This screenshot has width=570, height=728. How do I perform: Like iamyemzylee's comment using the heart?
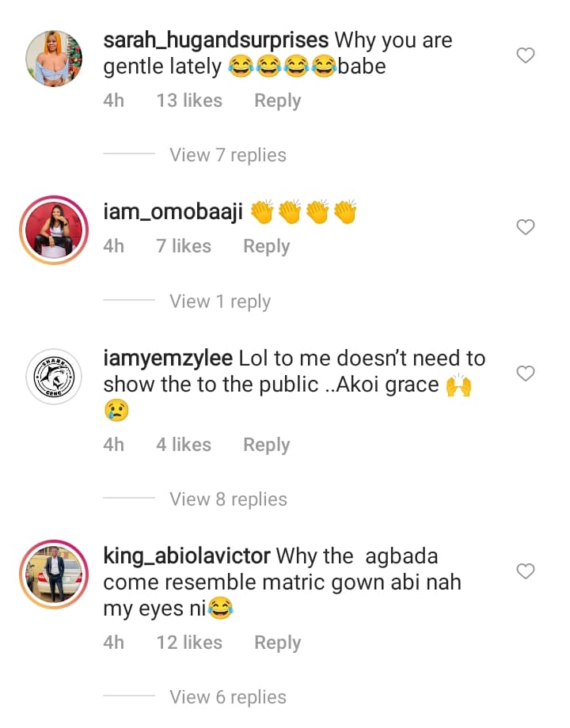tap(525, 373)
